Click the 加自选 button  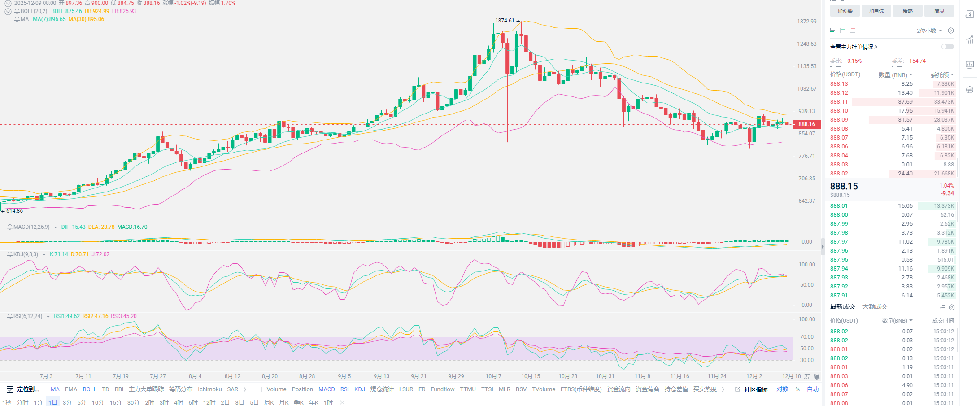pos(876,11)
